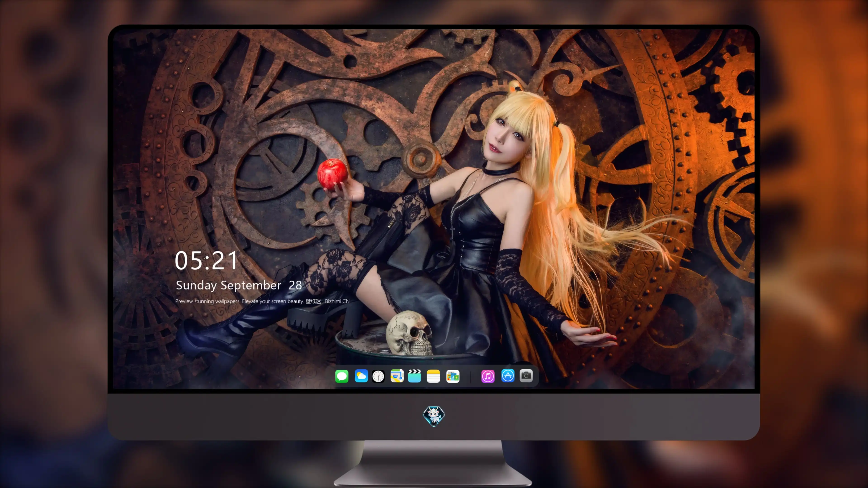This screenshot has height=488, width=868.
Task: Launch the pink iTunes Store music icon
Action: pos(488,376)
